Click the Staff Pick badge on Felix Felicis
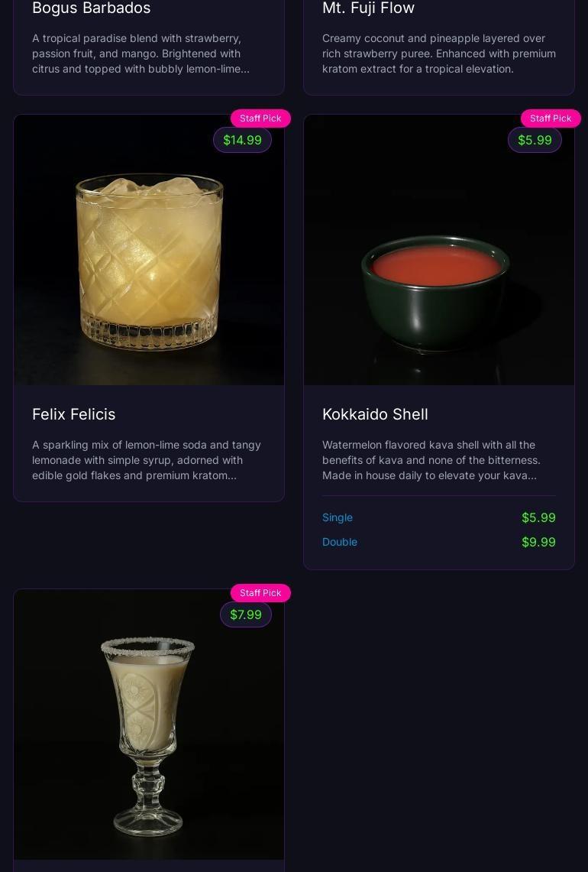The height and width of the screenshot is (872, 588). tap(260, 118)
